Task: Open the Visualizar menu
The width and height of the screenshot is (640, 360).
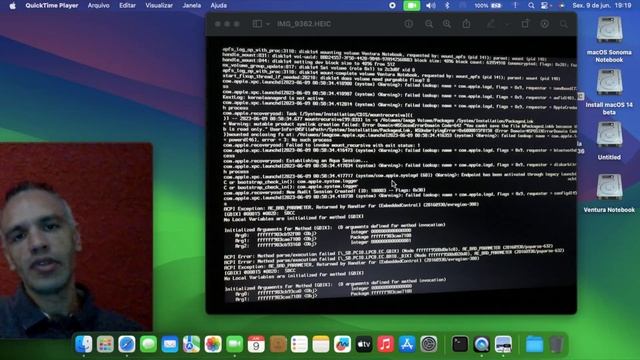Action: (x=159, y=5)
